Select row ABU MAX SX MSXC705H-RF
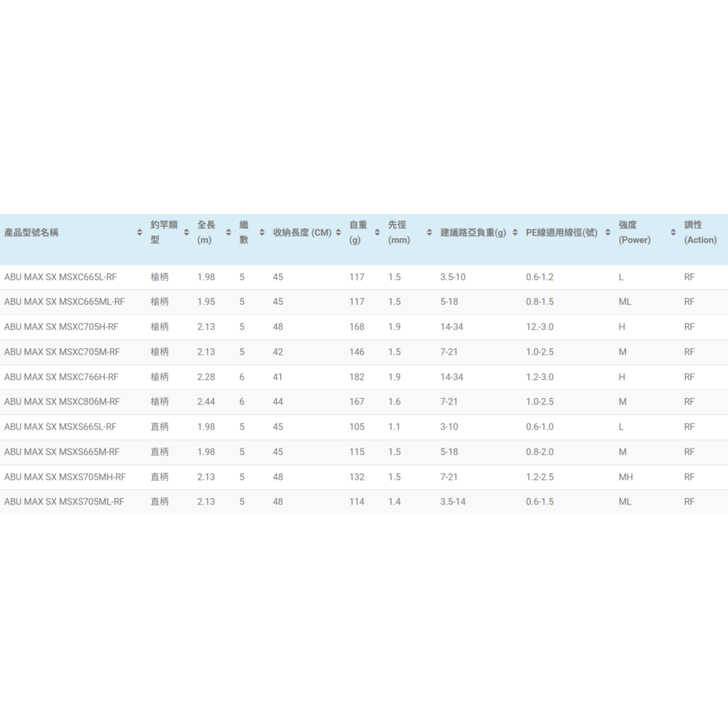The width and height of the screenshot is (728, 728). (x=364, y=327)
